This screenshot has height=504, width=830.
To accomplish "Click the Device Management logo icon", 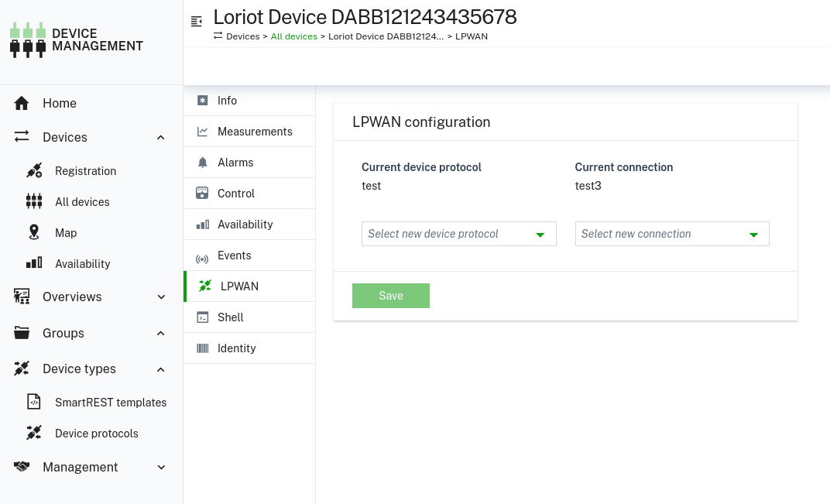I will [27, 39].
